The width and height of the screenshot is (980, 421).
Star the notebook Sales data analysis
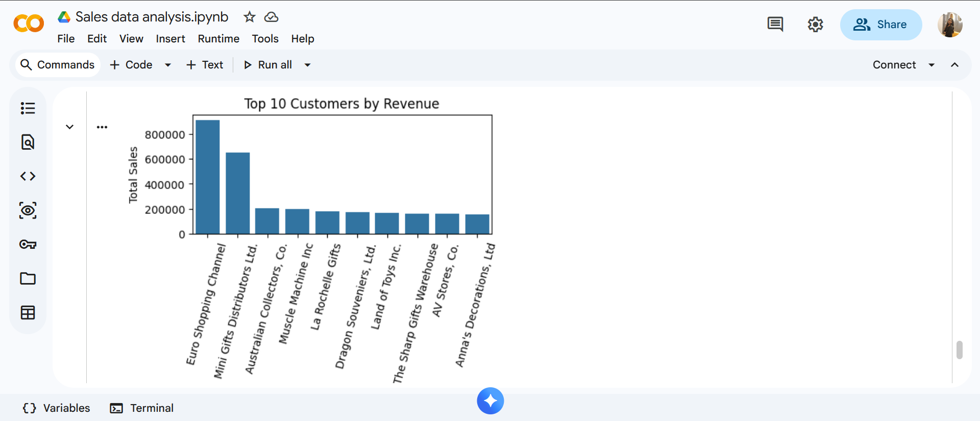249,17
